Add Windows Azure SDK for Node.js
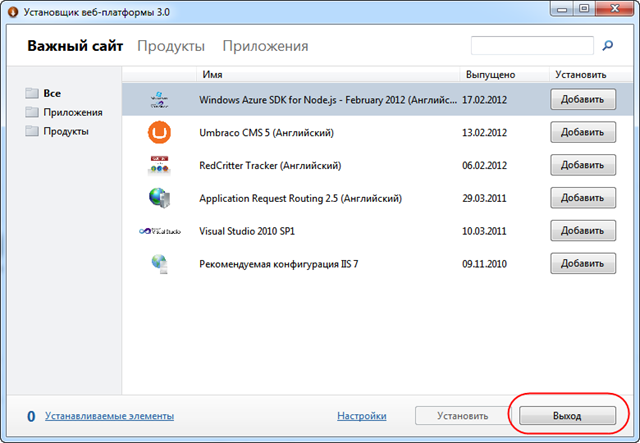 pyautogui.click(x=583, y=99)
